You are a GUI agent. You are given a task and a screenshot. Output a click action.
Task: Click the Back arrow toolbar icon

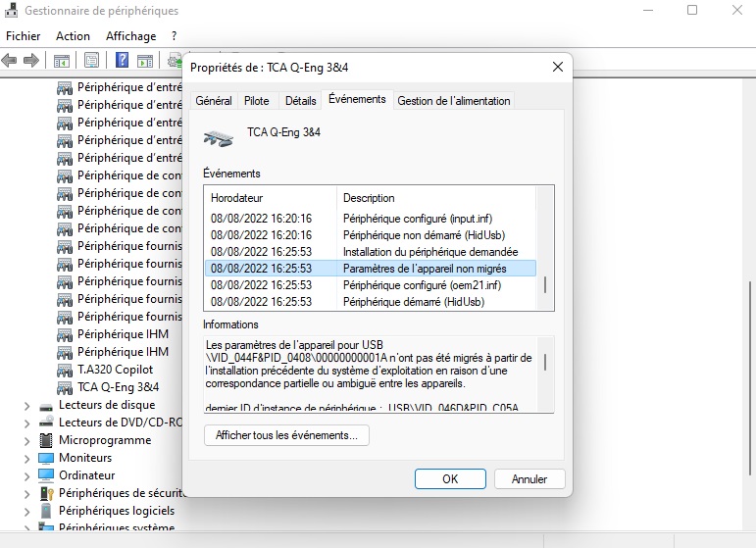(x=9, y=61)
